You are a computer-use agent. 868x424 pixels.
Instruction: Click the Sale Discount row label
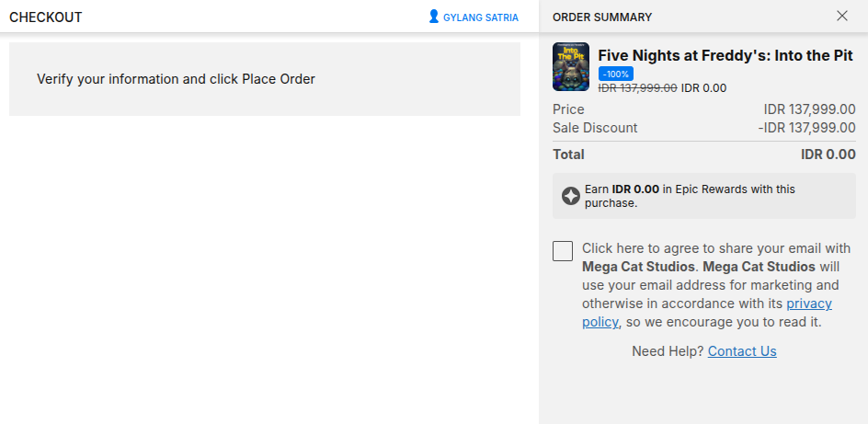click(595, 128)
